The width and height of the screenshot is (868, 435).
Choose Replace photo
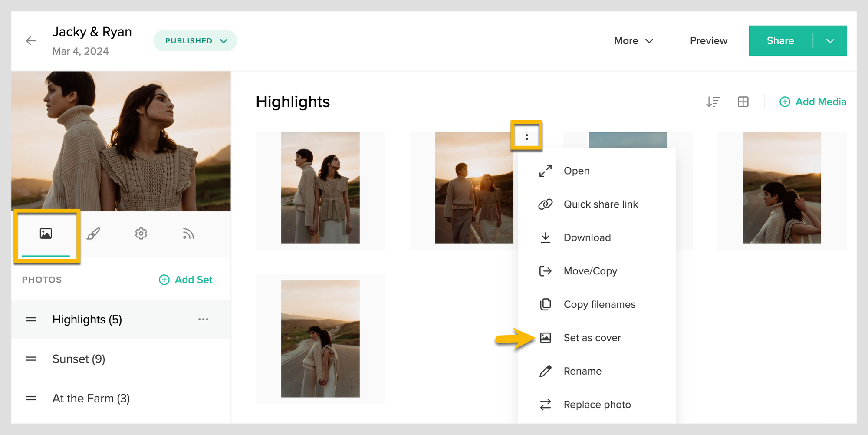point(597,405)
